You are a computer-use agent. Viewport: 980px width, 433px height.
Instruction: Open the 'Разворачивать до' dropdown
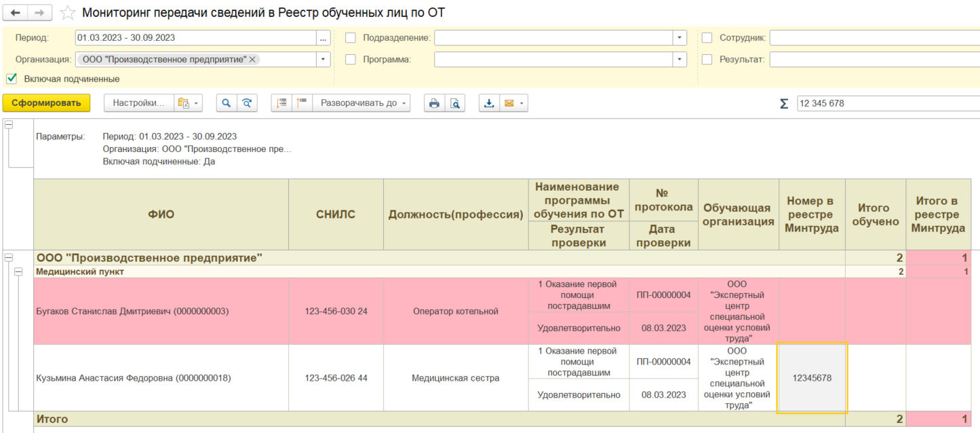click(x=365, y=103)
